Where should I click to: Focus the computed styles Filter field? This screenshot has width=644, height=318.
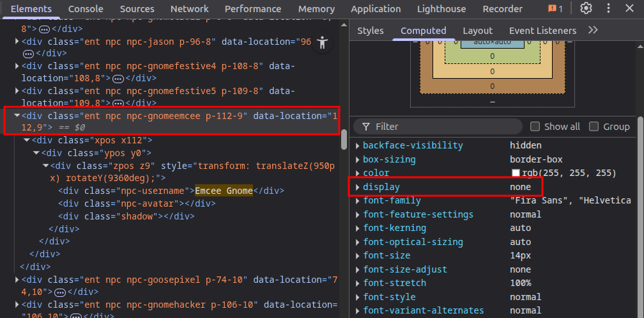pos(447,127)
